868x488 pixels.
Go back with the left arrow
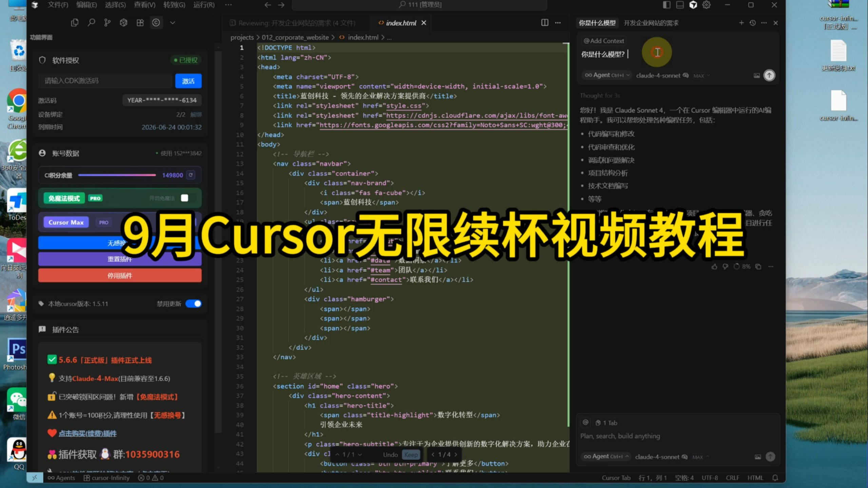pyautogui.click(x=268, y=5)
